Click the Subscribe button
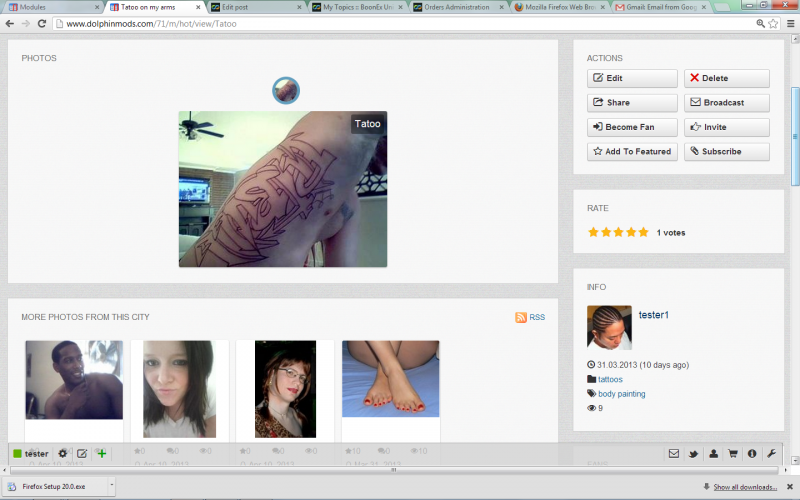The width and height of the screenshot is (800, 500). 727,152
